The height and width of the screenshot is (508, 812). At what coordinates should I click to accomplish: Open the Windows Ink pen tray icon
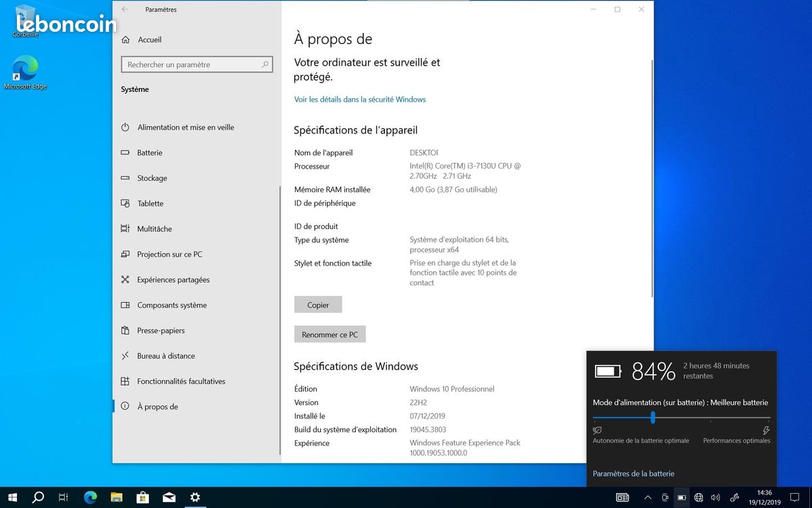click(735, 498)
